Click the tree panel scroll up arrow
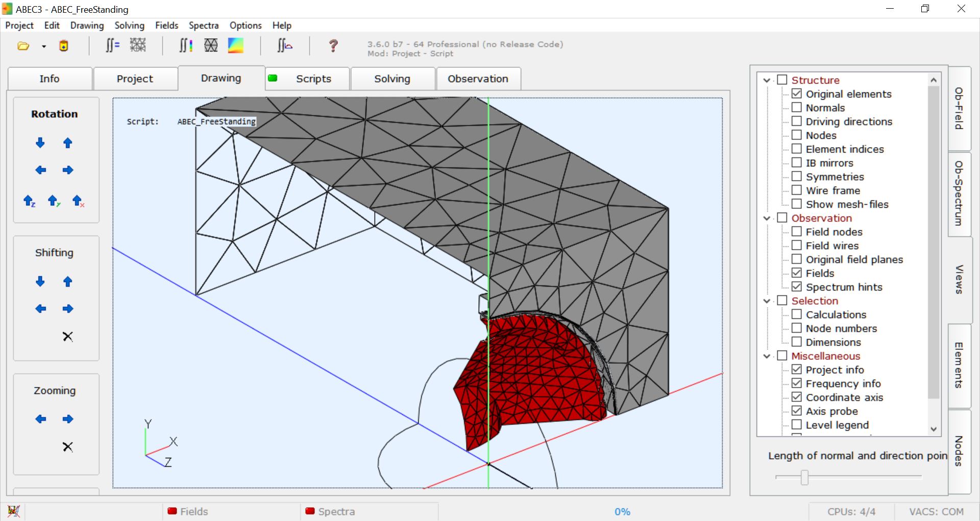The height and width of the screenshot is (521, 980). (934, 80)
